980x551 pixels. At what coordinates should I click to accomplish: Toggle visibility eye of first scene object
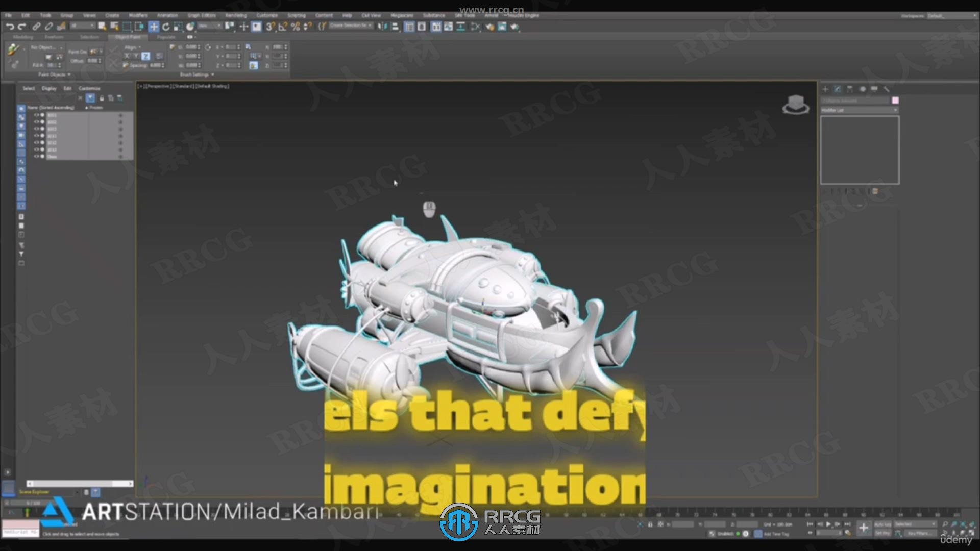[36, 115]
